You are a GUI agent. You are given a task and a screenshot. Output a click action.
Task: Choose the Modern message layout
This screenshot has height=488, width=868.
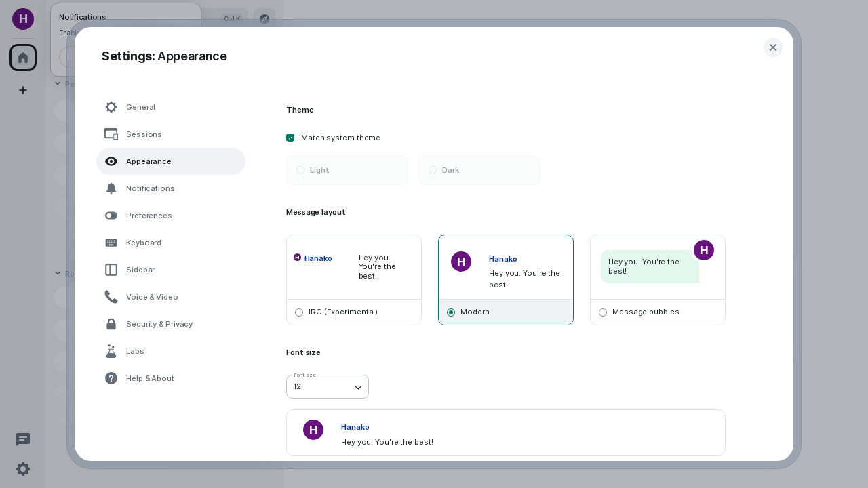coord(451,312)
